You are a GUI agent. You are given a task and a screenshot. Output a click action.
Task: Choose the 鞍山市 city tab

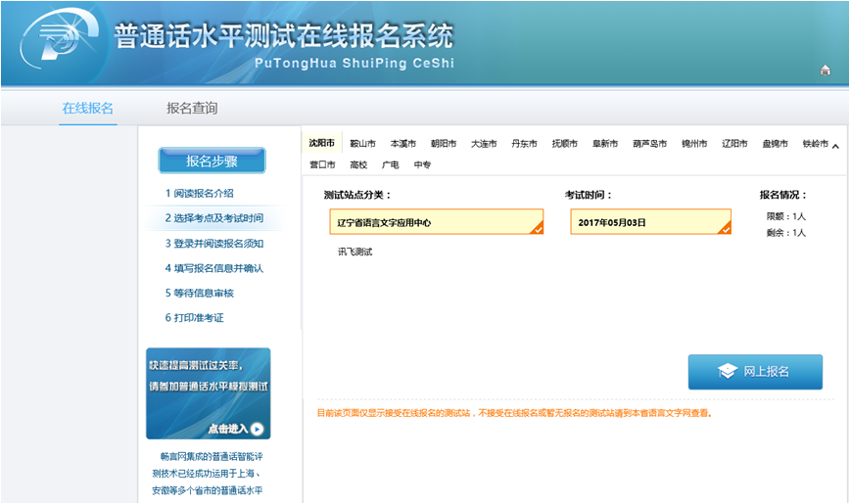pos(362,144)
